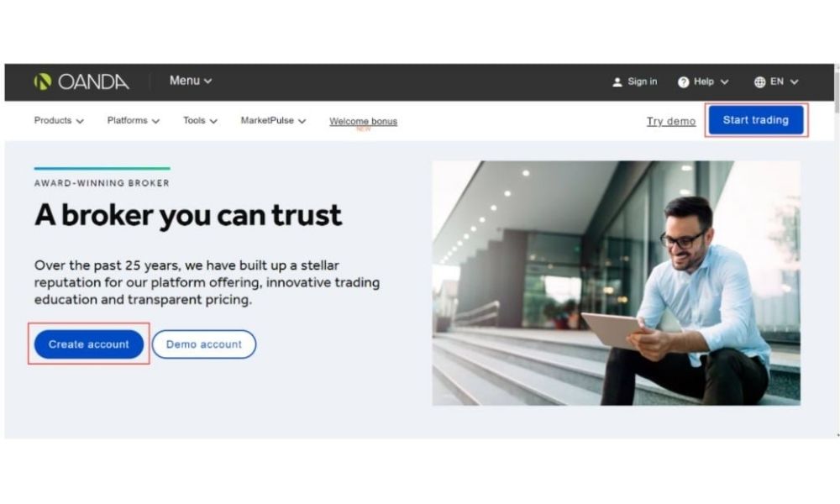Click the Start trading button
The width and height of the screenshot is (840, 504).
pyautogui.click(x=756, y=120)
